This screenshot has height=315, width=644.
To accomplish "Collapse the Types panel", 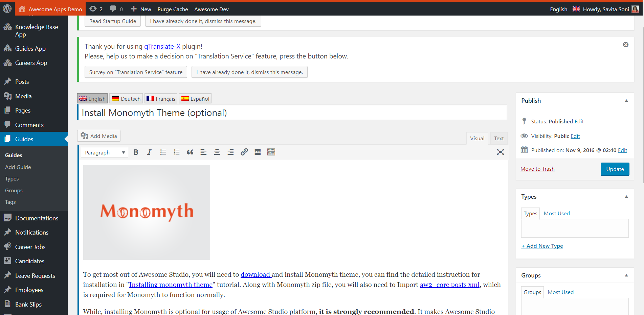I will (626, 197).
